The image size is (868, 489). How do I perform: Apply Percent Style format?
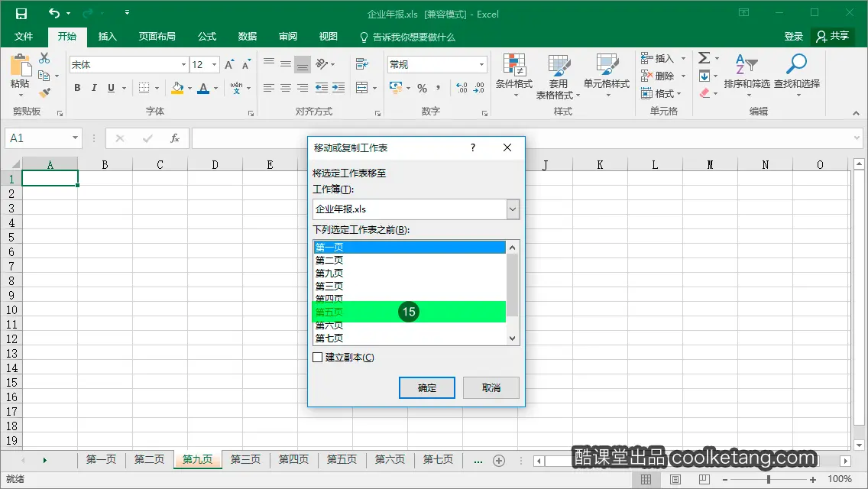(423, 88)
